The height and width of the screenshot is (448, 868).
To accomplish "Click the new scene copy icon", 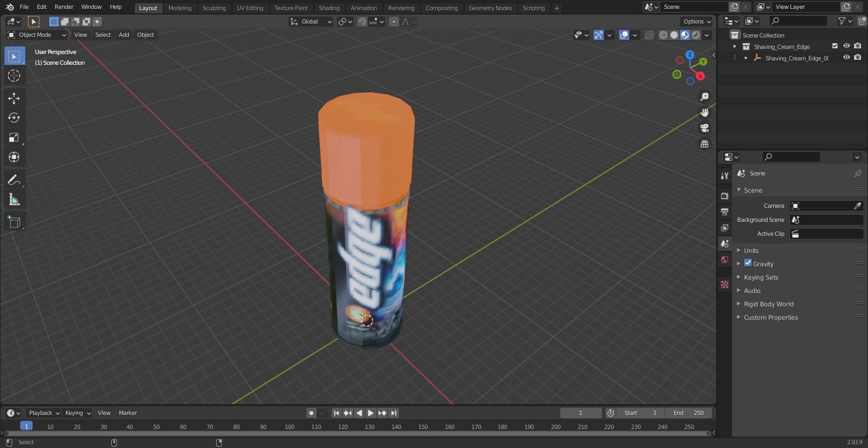I will [x=734, y=7].
